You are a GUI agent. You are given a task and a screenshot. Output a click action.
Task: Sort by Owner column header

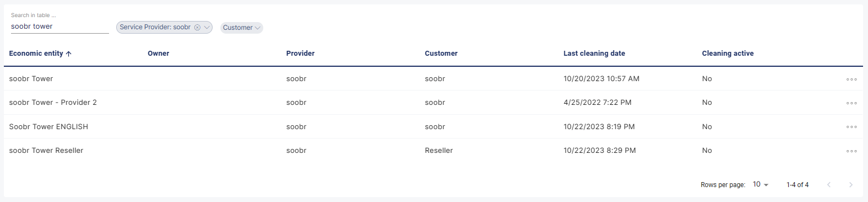tap(159, 54)
